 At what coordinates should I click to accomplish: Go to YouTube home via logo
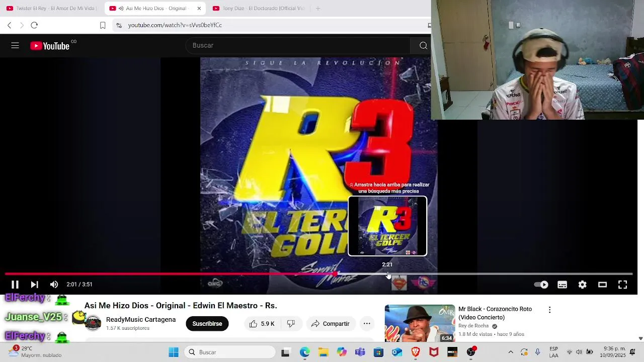pos(49,46)
